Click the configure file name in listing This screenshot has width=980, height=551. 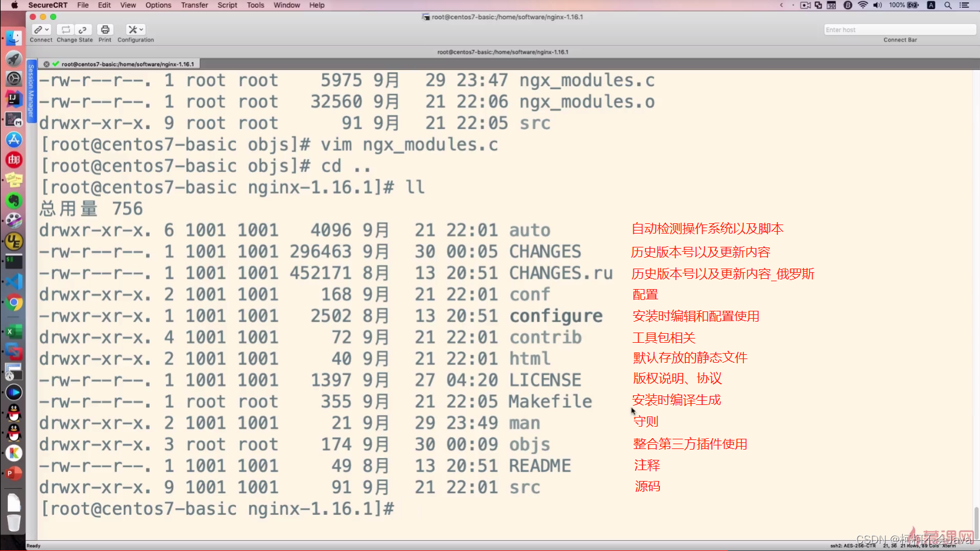pyautogui.click(x=556, y=316)
